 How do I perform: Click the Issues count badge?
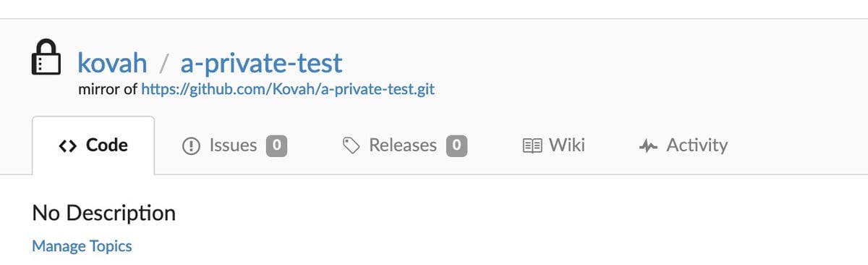point(277,146)
